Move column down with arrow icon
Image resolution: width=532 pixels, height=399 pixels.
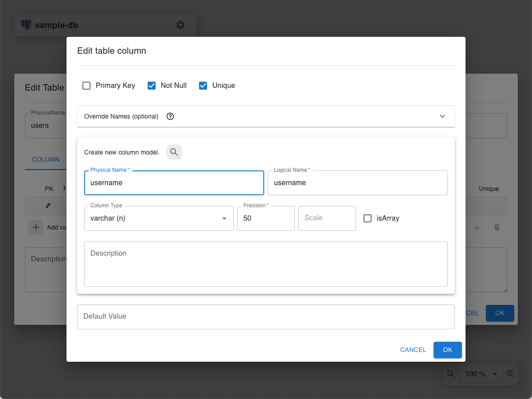[477, 227]
